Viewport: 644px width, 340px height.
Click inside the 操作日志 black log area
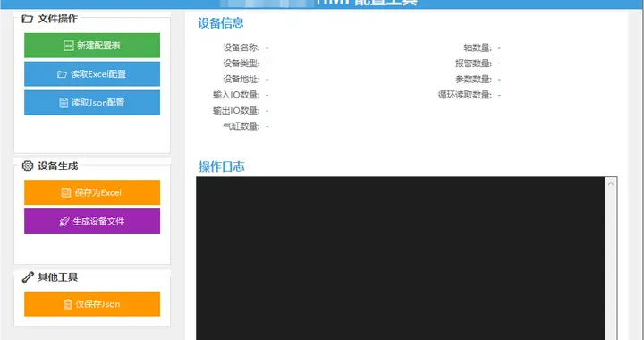tap(400, 259)
